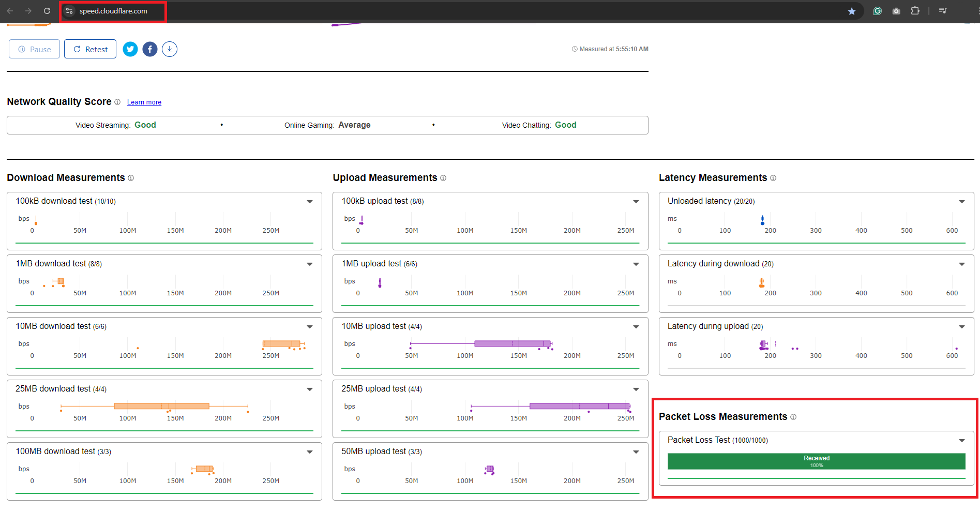Expand the Latency during download panel
The width and height of the screenshot is (980, 511).
(962, 264)
